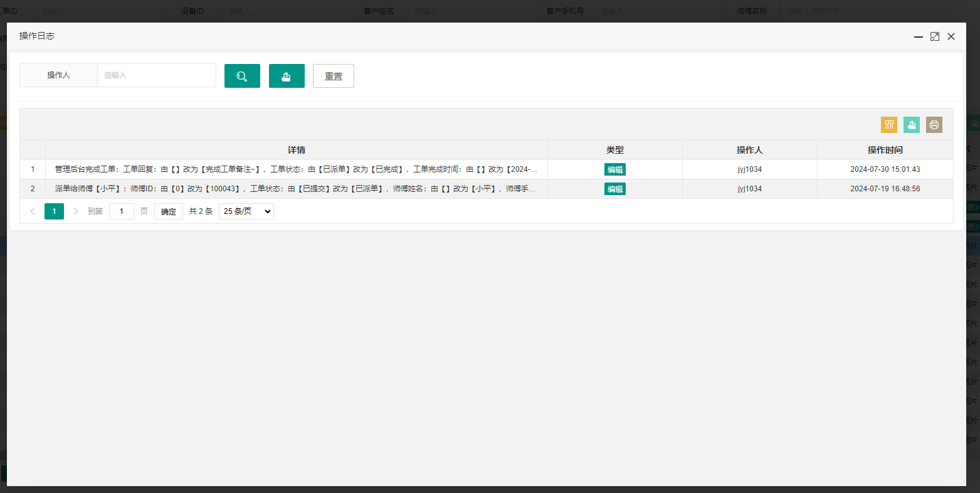Open the 25 条/页 page size dropdown
The width and height of the screenshot is (980, 493).
pos(246,211)
